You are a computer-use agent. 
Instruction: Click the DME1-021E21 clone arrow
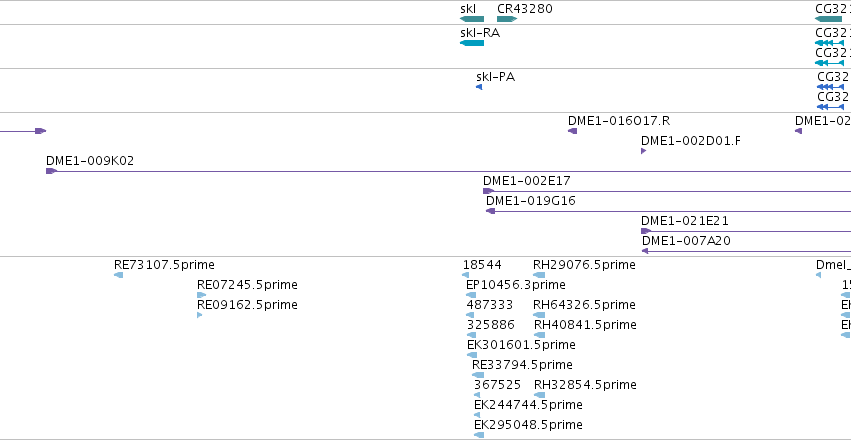(x=646, y=231)
